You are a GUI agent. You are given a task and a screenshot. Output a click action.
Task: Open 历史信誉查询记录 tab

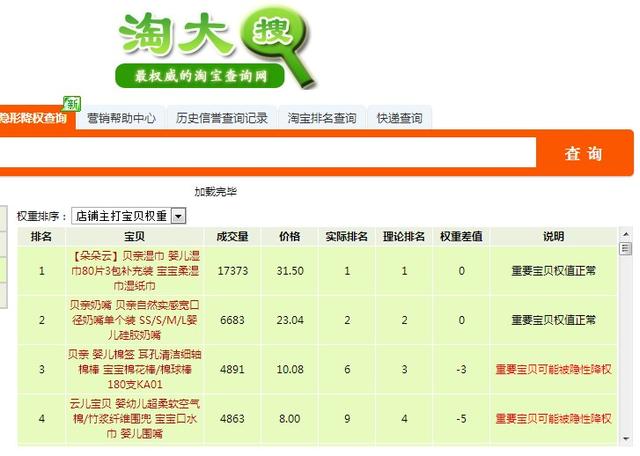222,118
